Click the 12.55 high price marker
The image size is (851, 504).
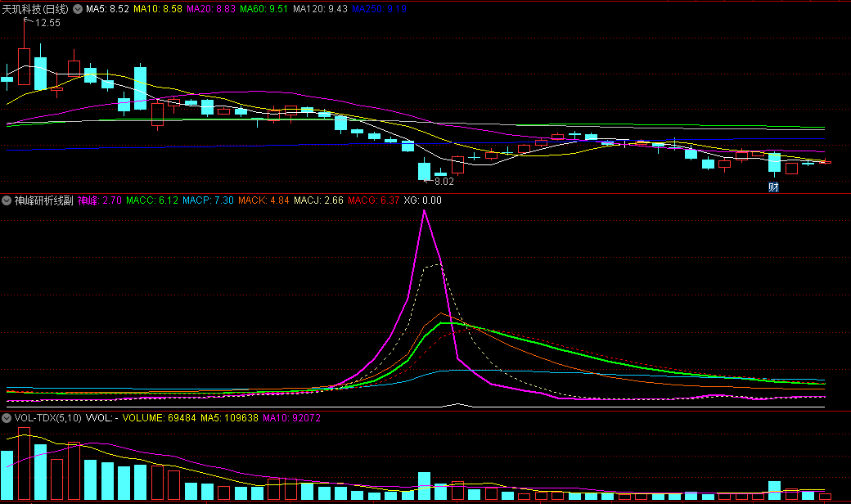(47, 23)
